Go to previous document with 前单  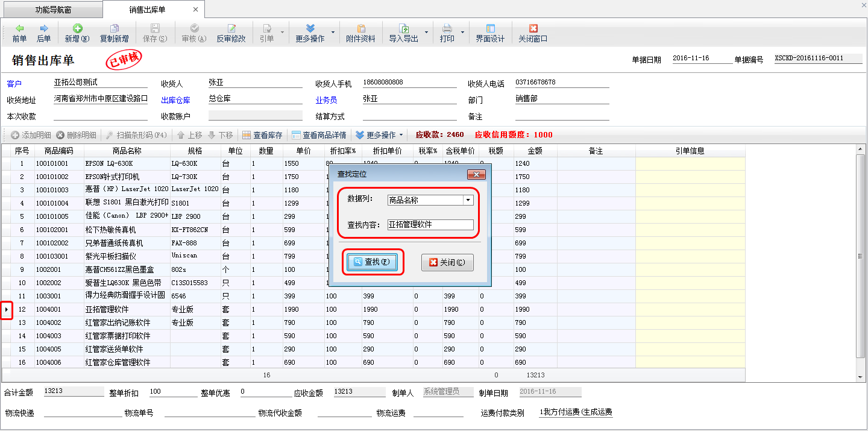(19, 33)
